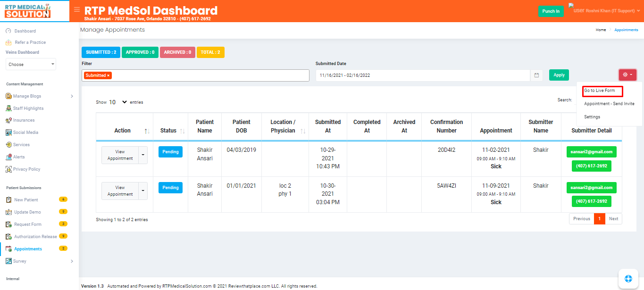The height and width of the screenshot is (290, 644).
Task: Open the calendar picker beside Submitted Date
Action: (537, 75)
